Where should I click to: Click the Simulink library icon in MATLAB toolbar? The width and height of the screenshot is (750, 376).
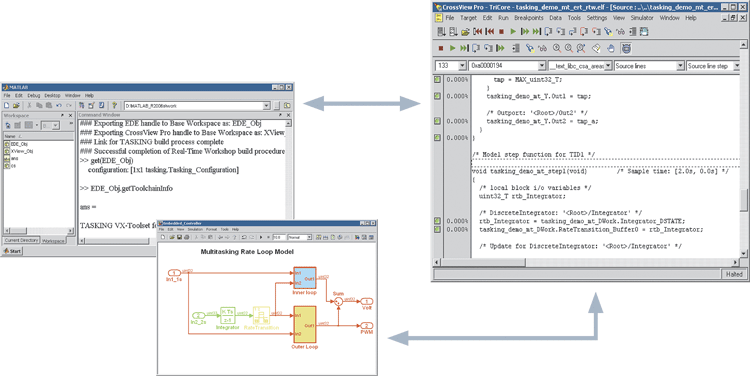tap(82, 105)
